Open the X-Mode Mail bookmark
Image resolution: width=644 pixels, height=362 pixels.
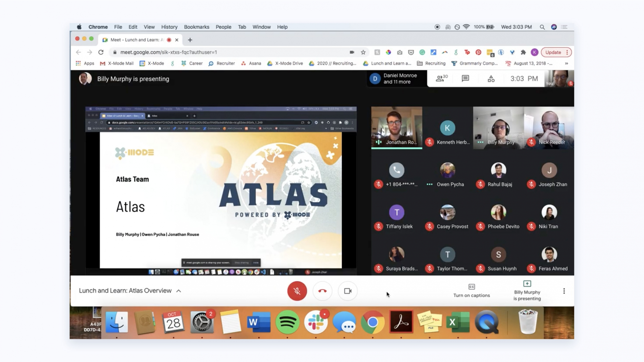pyautogui.click(x=117, y=63)
